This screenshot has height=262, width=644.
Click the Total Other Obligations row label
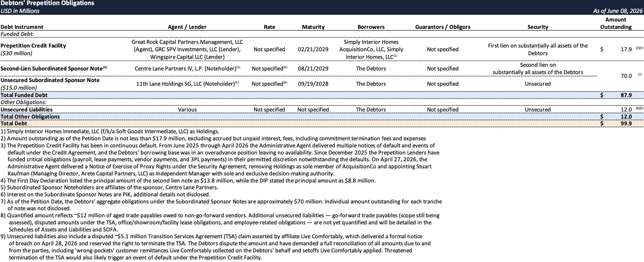(x=30, y=117)
